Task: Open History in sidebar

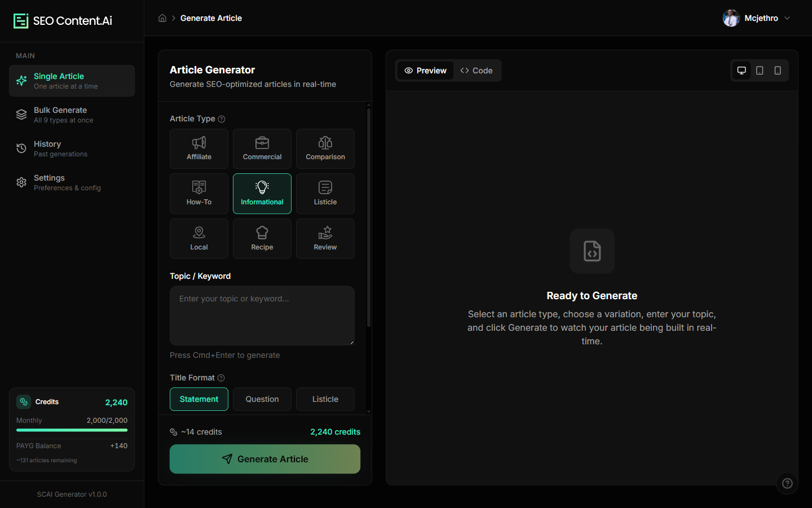Action: (x=72, y=148)
